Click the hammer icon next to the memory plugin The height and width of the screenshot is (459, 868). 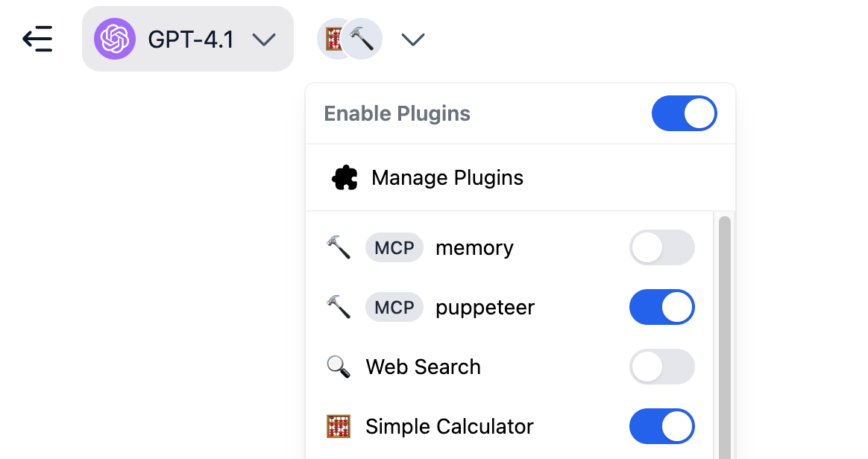pos(339,247)
